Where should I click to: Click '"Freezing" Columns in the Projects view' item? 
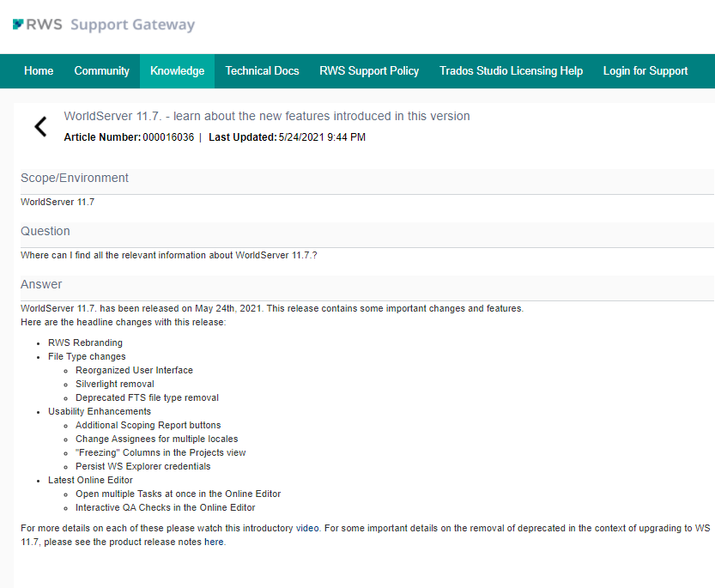pos(161,452)
